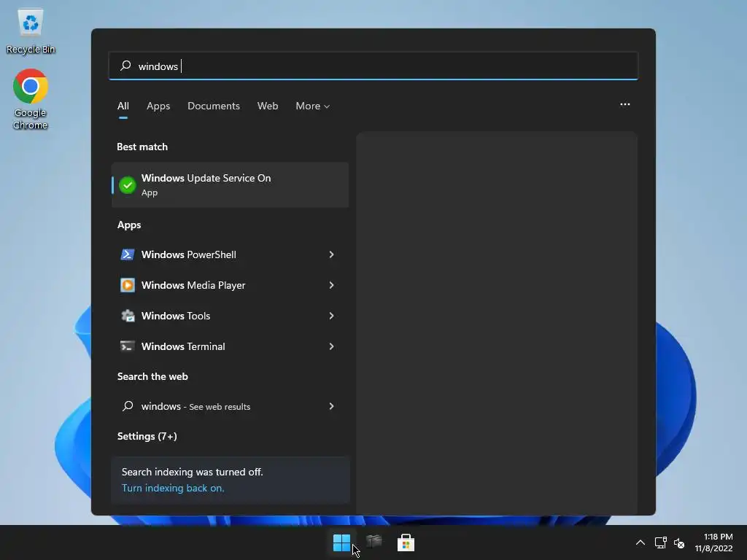This screenshot has width=747, height=560.
Task: Expand the windows web results chevron
Action: tap(332, 406)
